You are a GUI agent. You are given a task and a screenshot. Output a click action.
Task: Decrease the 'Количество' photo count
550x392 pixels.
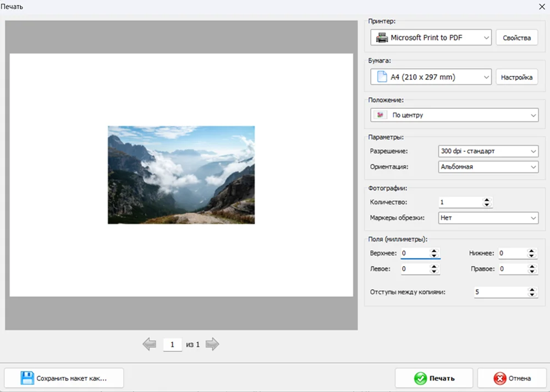pyautogui.click(x=487, y=205)
